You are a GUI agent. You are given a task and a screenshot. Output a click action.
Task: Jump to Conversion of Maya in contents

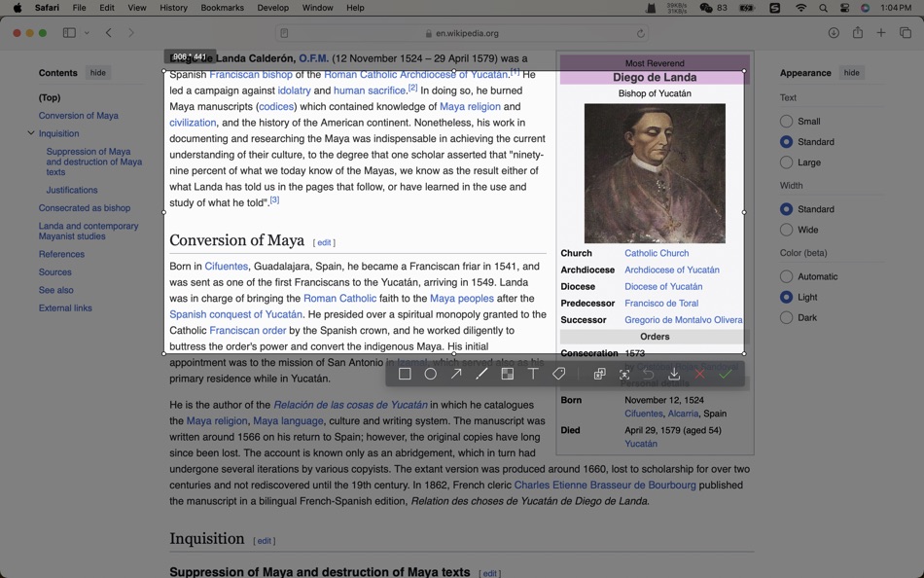pyautogui.click(x=79, y=116)
